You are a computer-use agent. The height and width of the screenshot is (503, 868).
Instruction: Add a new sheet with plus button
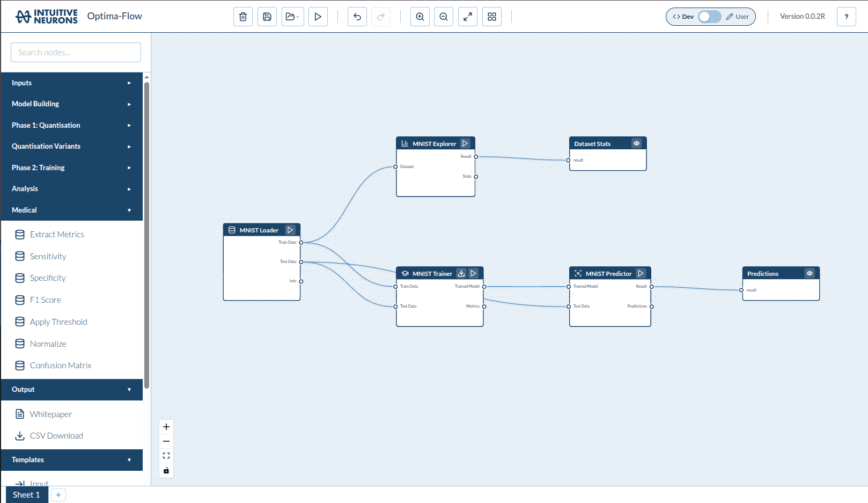click(x=58, y=495)
